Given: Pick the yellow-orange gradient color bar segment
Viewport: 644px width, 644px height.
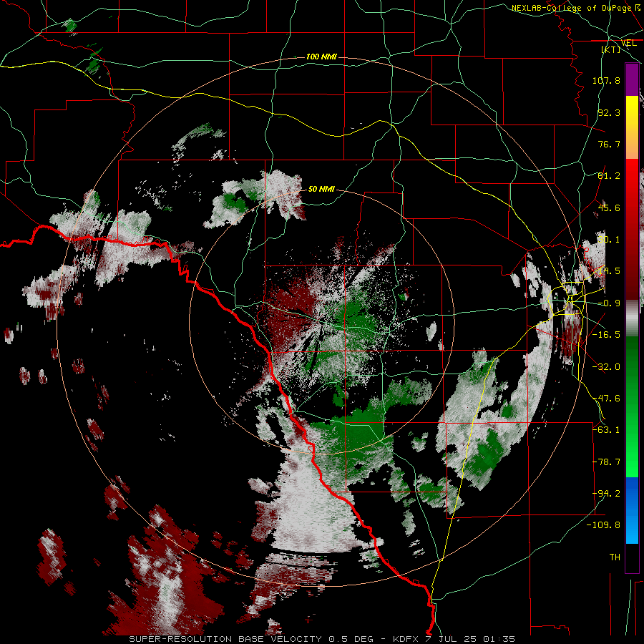Looking at the screenshot, I should tap(632, 127).
